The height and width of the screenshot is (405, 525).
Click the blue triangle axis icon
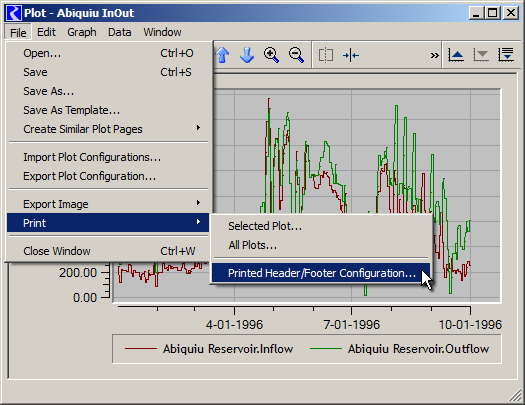(x=456, y=55)
